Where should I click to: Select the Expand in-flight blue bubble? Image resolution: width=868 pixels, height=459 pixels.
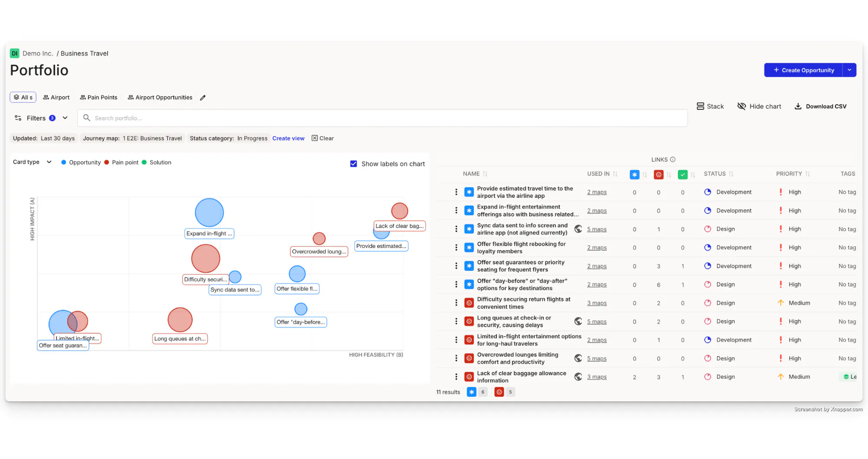tap(209, 213)
